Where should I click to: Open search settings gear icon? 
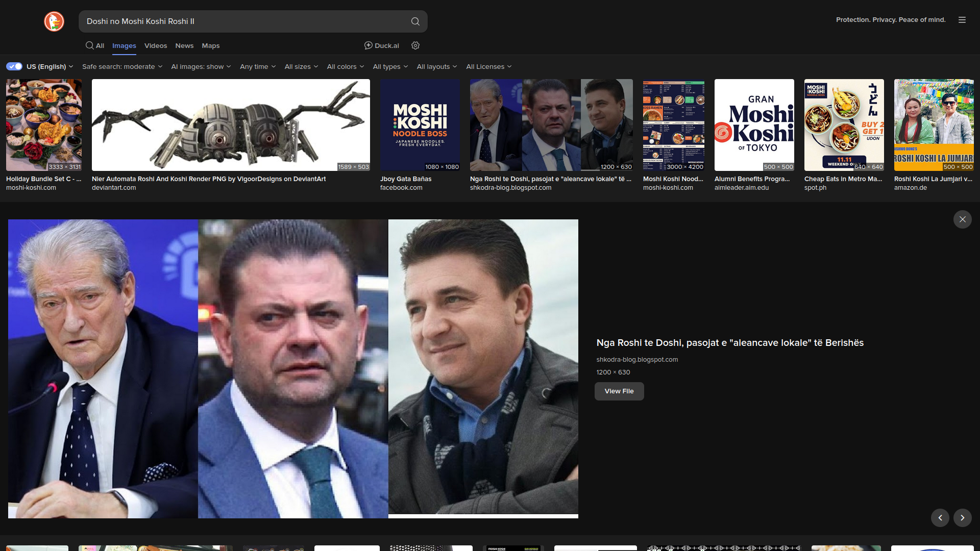[x=415, y=45]
